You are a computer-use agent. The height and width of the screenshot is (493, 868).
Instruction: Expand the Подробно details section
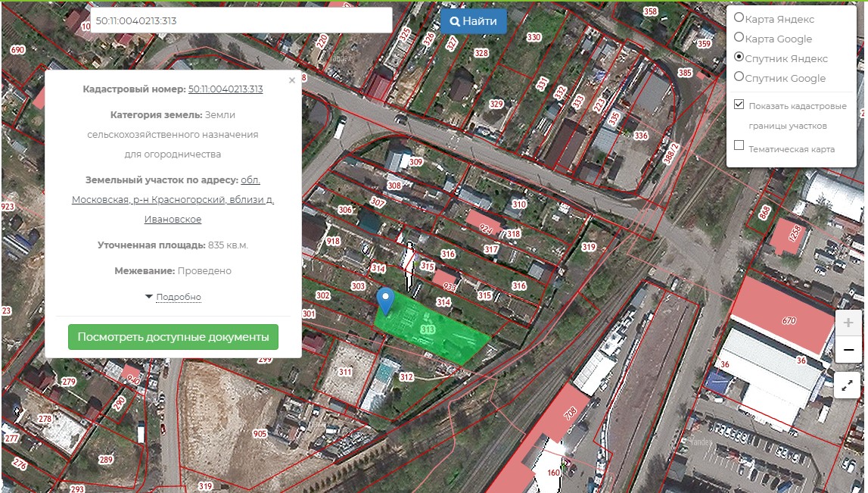(x=178, y=297)
